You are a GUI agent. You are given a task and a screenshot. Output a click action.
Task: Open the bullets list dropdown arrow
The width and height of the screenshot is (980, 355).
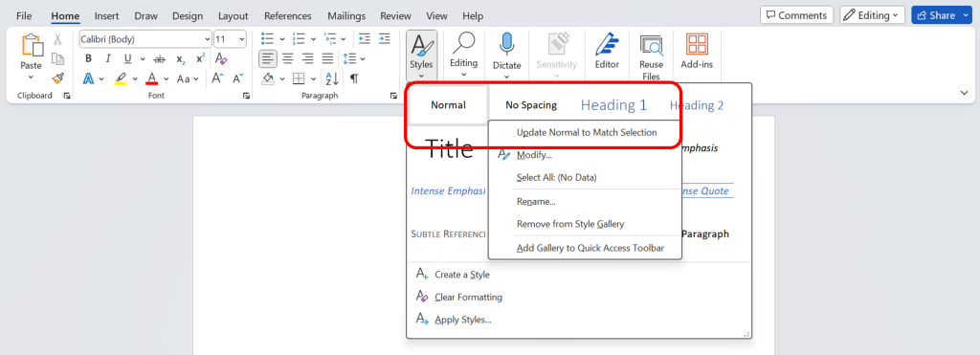282,39
